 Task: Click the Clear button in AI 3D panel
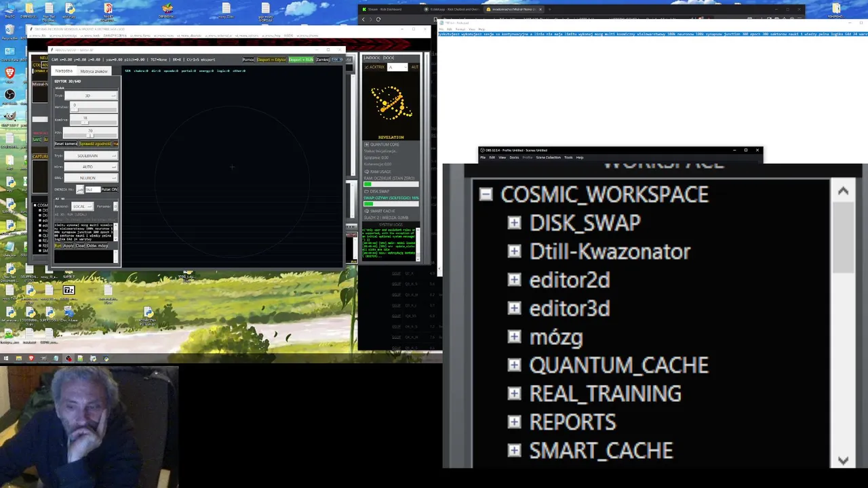(80, 246)
